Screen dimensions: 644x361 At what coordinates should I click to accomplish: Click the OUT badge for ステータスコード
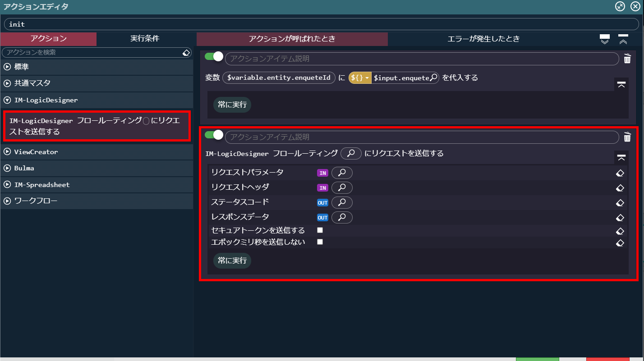(322, 203)
